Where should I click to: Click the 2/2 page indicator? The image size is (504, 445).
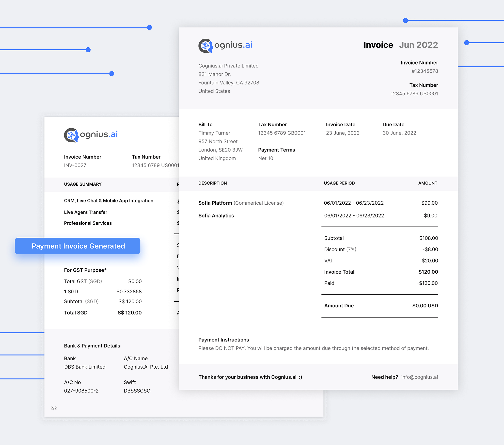click(53, 408)
